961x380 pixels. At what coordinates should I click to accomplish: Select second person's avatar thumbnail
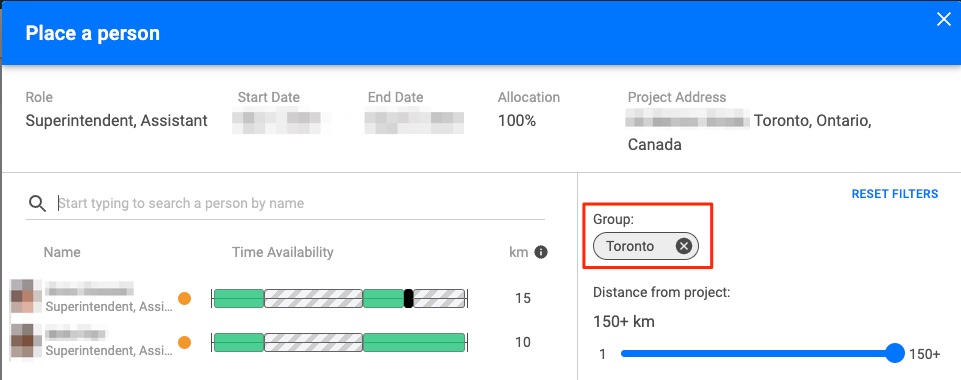pyautogui.click(x=26, y=341)
